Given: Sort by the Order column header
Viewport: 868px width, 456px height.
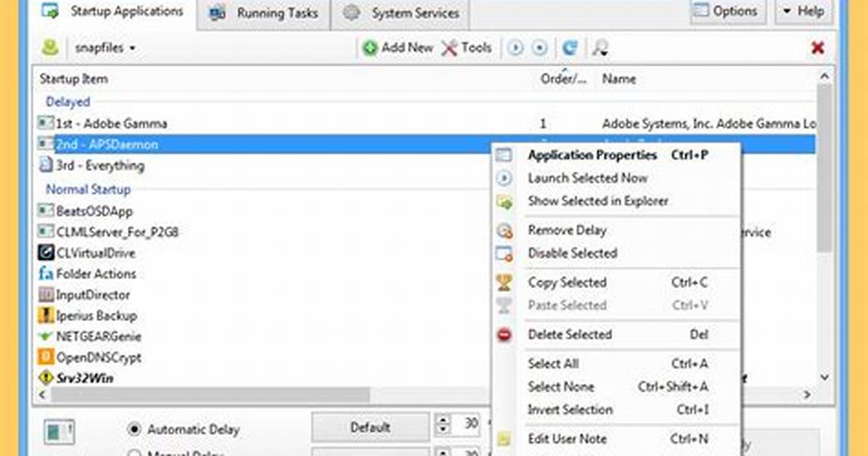Looking at the screenshot, I should click(x=563, y=79).
